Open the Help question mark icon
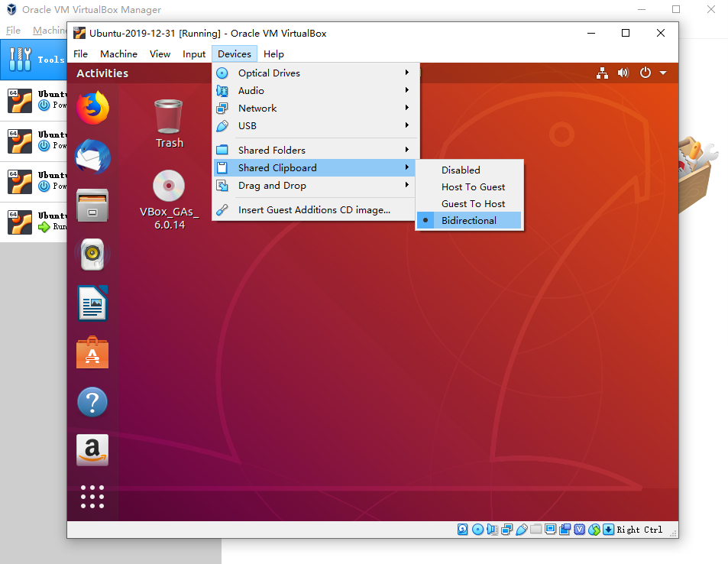 click(92, 402)
